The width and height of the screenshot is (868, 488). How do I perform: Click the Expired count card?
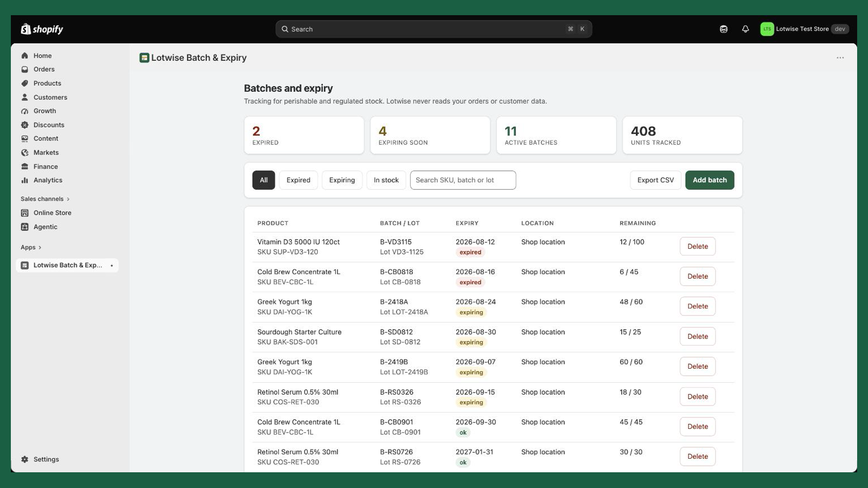[x=304, y=136]
